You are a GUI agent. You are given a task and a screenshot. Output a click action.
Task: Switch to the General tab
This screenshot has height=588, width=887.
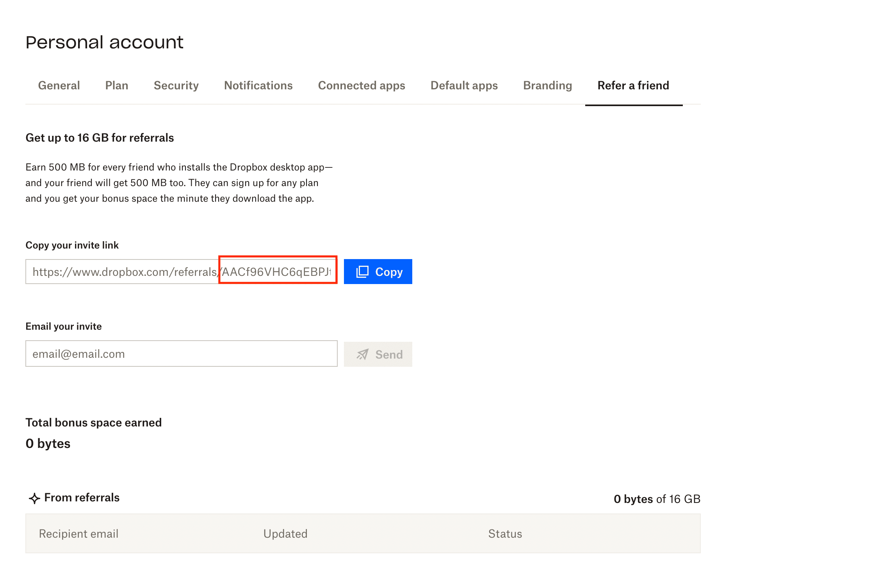click(59, 85)
